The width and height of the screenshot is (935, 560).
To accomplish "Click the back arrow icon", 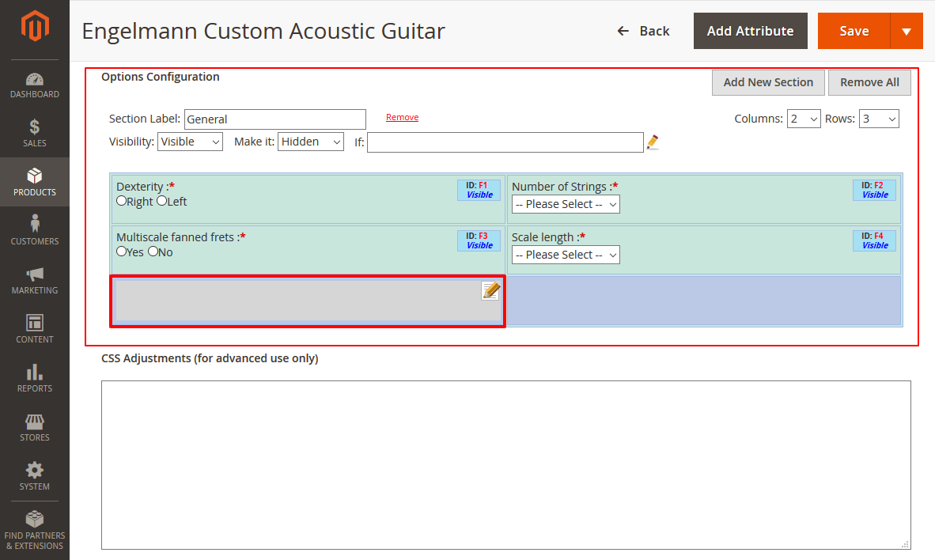I will (623, 30).
